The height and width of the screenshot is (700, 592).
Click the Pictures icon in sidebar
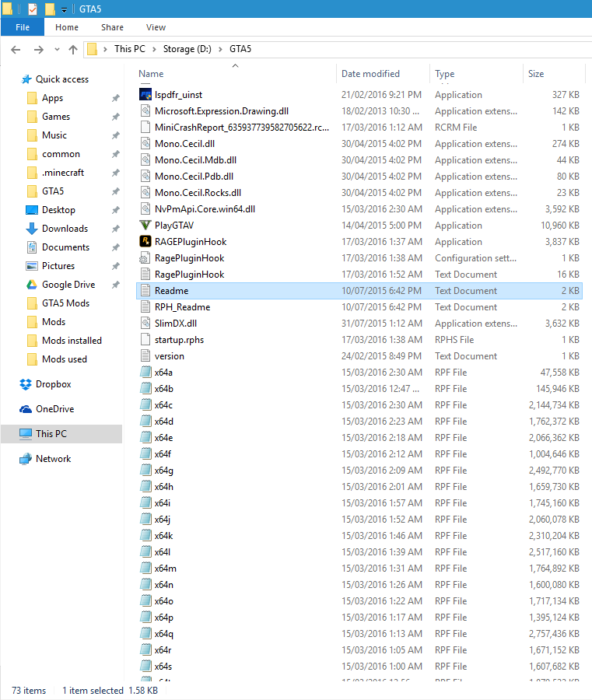pos(32,266)
